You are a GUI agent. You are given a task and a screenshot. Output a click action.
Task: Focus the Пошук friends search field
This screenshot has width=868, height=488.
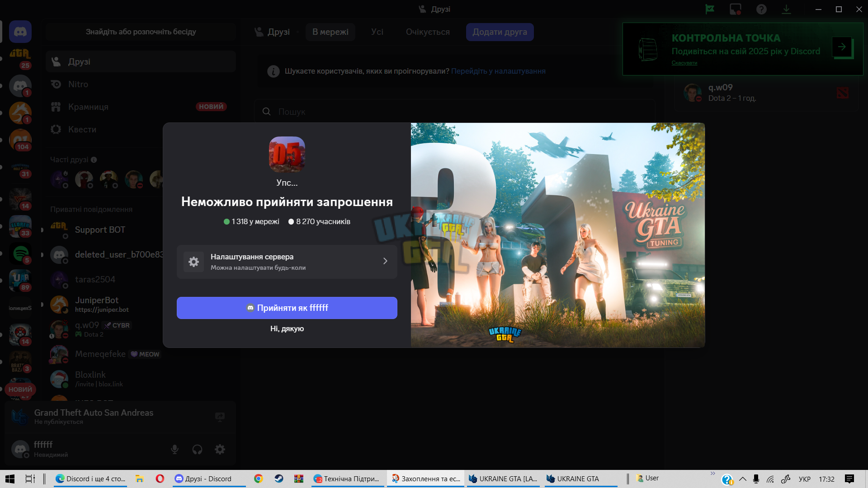[x=454, y=112]
